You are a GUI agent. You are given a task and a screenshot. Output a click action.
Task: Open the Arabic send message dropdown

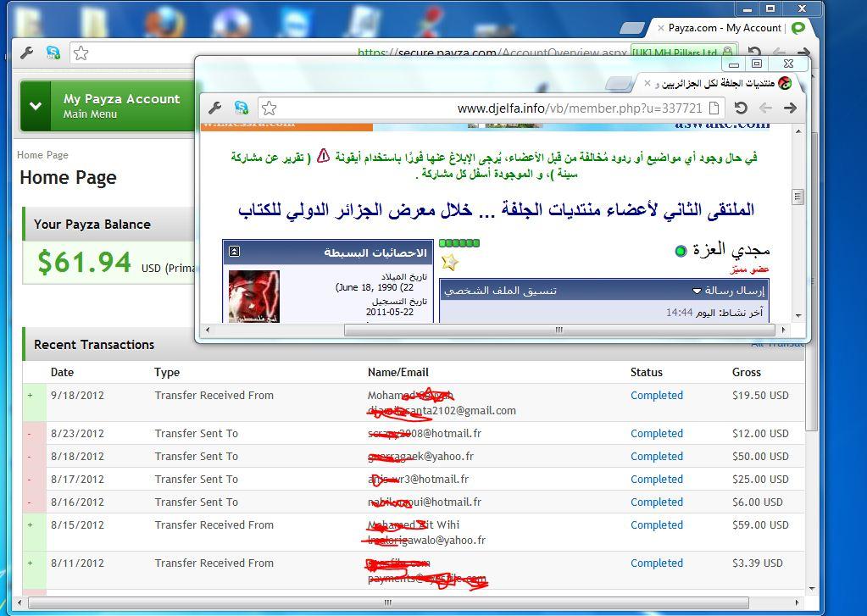click(728, 291)
